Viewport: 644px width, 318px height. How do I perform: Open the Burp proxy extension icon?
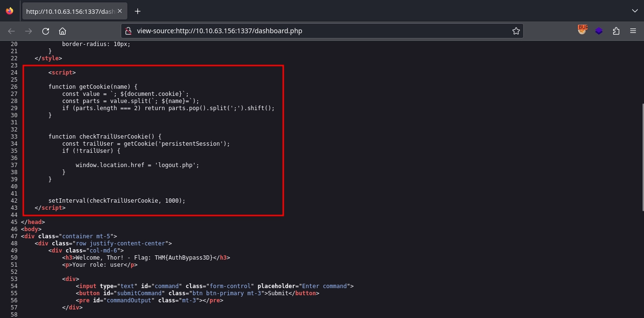[582, 30]
